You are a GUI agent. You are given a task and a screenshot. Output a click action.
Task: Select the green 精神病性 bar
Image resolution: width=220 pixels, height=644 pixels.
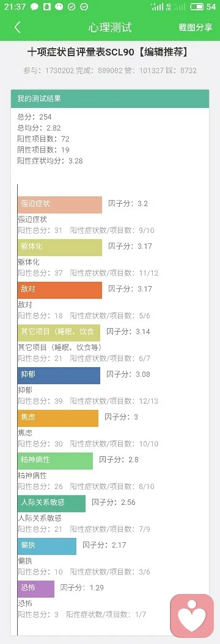click(x=55, y=461)
